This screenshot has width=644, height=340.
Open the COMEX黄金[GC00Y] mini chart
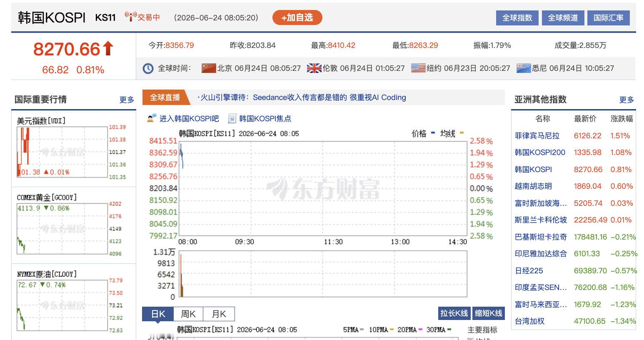[x=62, y=229]
